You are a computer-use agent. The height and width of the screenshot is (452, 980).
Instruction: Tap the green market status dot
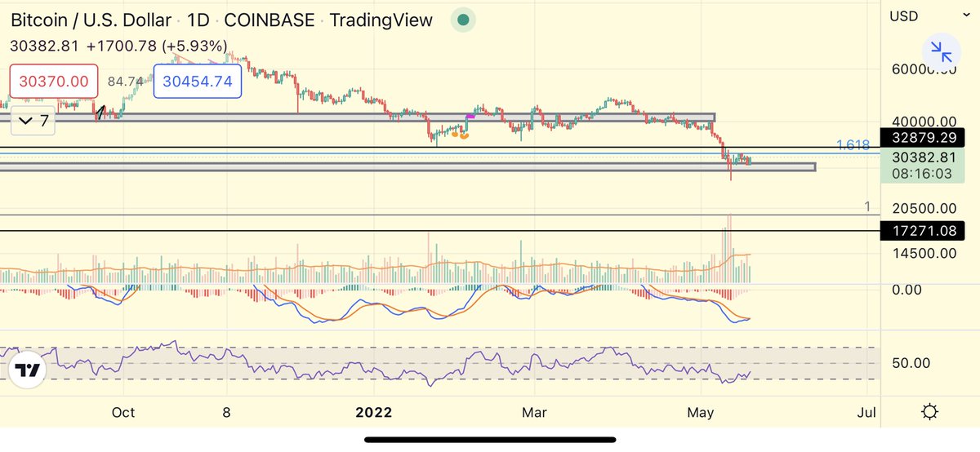point(464,20)
